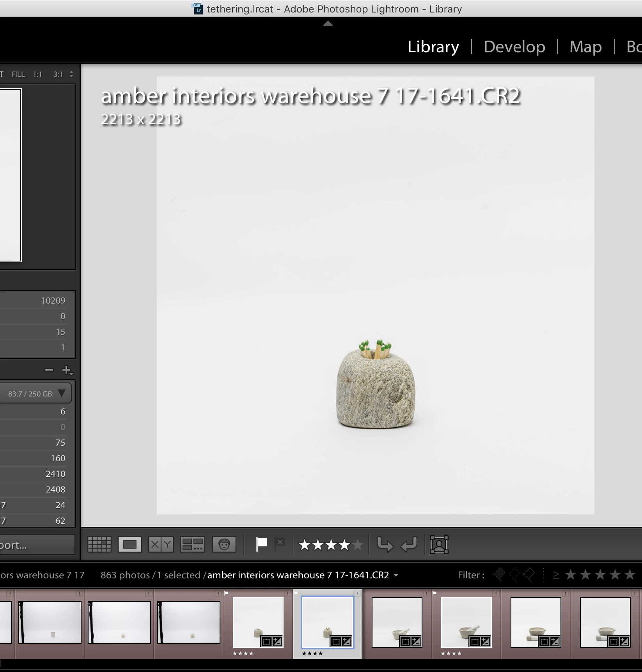Toggle filter for unflagged photos
This screenshot has height=672, width=642.
pos(514,574)
